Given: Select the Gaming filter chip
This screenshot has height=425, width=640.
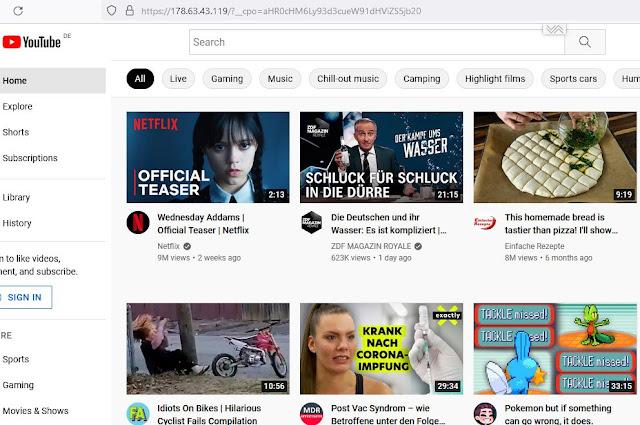Looking at the screenshot, I should (227, 79).
